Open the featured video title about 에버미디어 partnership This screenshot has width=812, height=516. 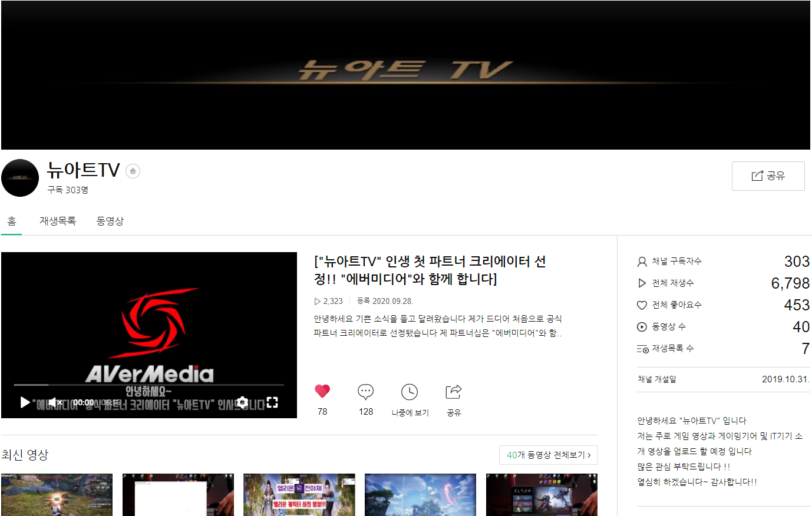[x=430, y=270]
